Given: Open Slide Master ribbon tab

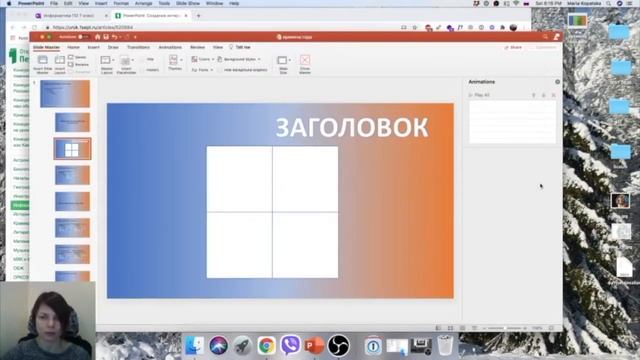Looking at the screenshot, I should (x=46, y=47).
